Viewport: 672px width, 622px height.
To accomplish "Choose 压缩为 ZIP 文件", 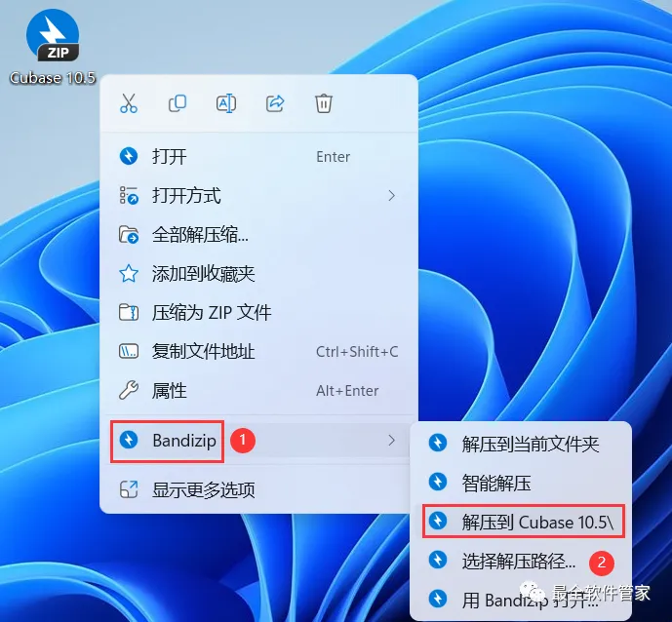I will (258, 312).
